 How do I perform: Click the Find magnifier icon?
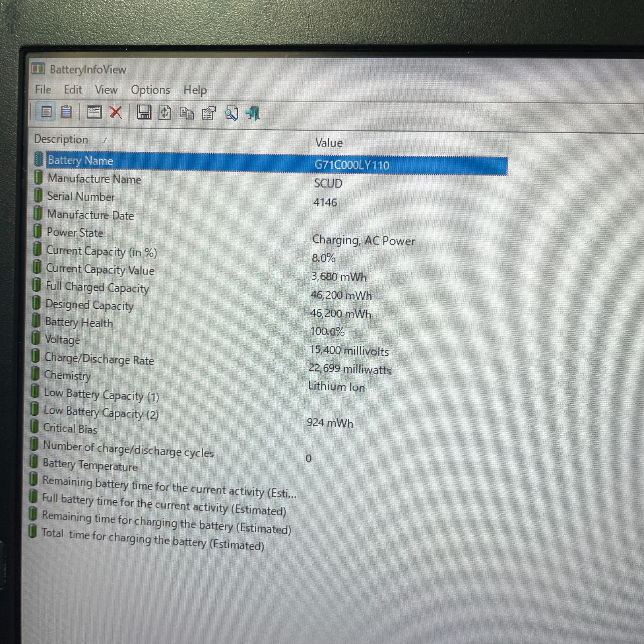pyautogui.click(x=231, y=114)
